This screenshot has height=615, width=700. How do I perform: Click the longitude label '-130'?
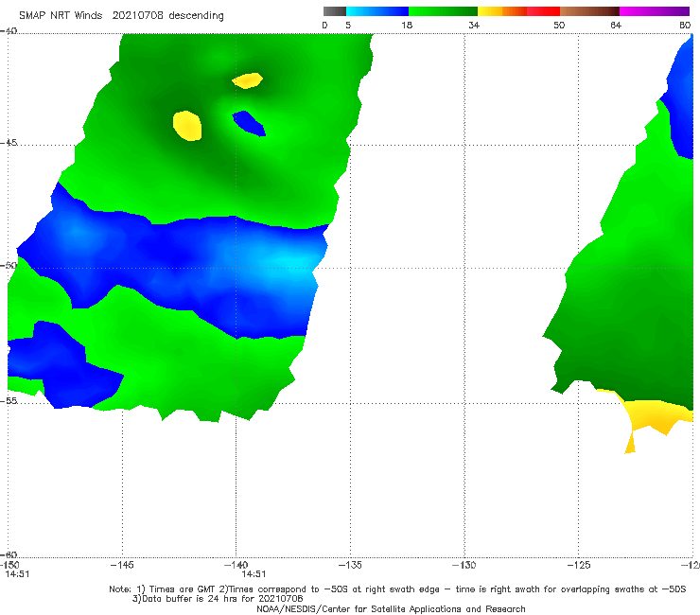pos(464,565)
